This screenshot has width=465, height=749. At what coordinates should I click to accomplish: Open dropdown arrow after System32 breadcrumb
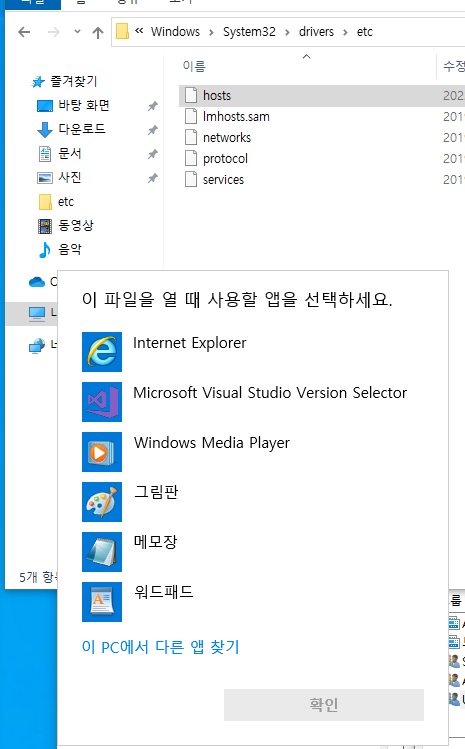click(287, 32)
